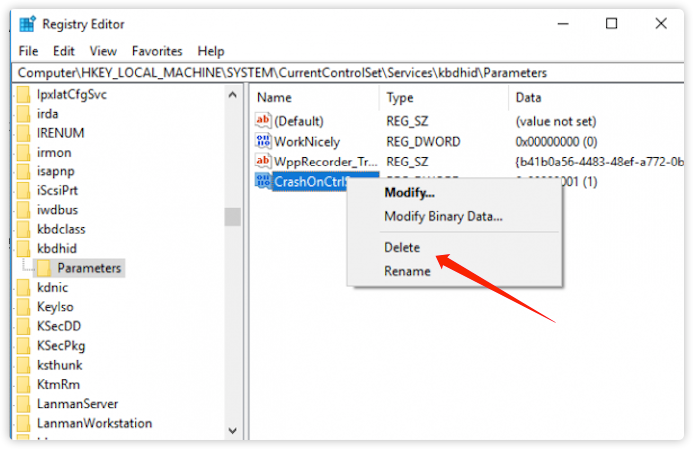Select the Parameters subkey
693x449 pixels.
coord(89,268)
